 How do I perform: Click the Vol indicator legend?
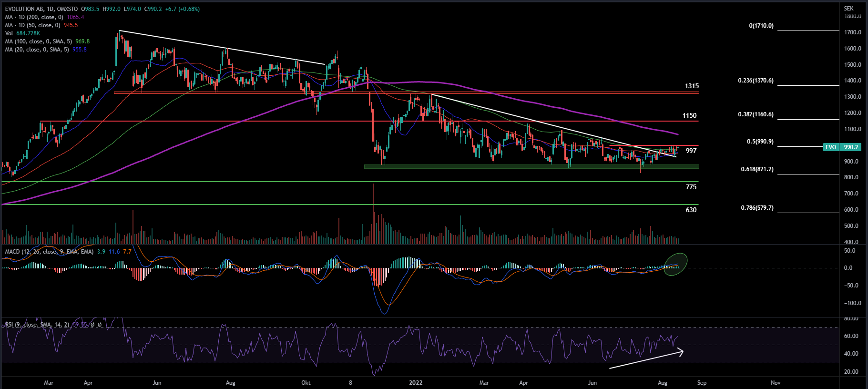(x=9, y=33)
